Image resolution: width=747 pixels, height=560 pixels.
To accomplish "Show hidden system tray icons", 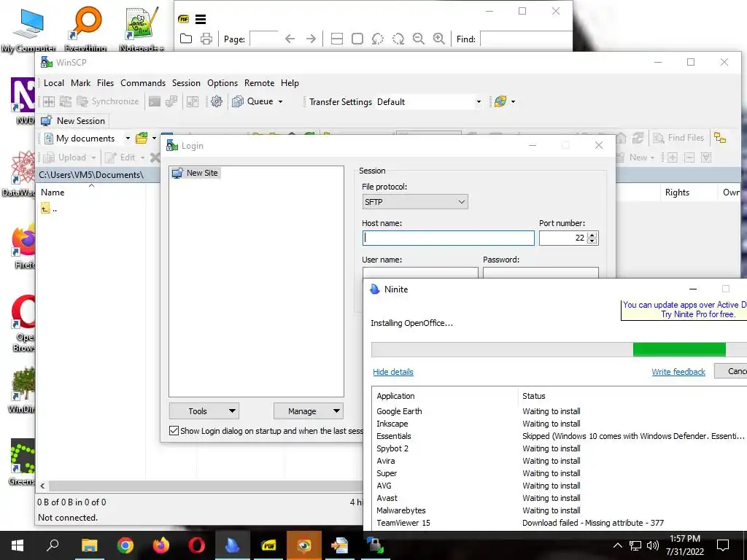I will 617,545.
